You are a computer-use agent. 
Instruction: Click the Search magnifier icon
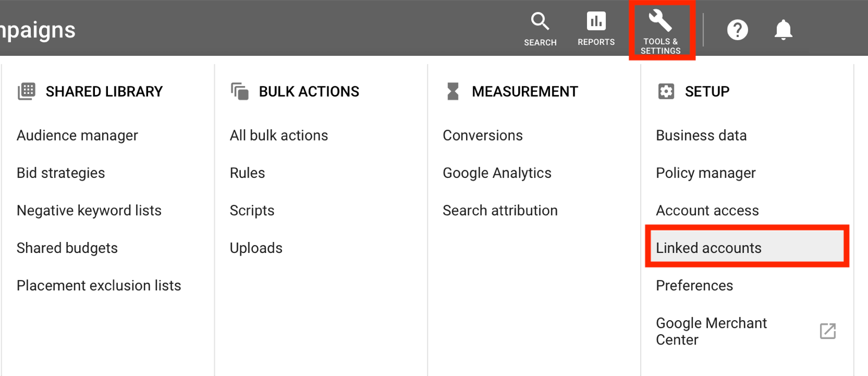pyautogui.click(x=540, y=22)
